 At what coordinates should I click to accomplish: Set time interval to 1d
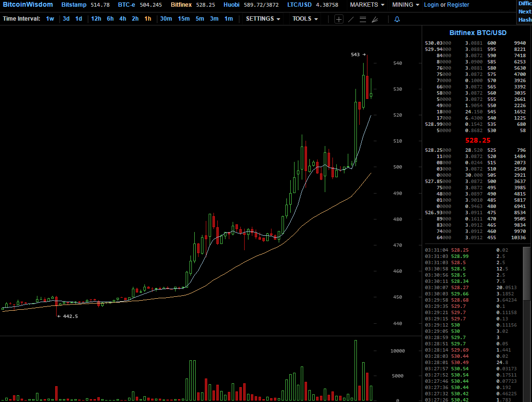pos(79,19)
